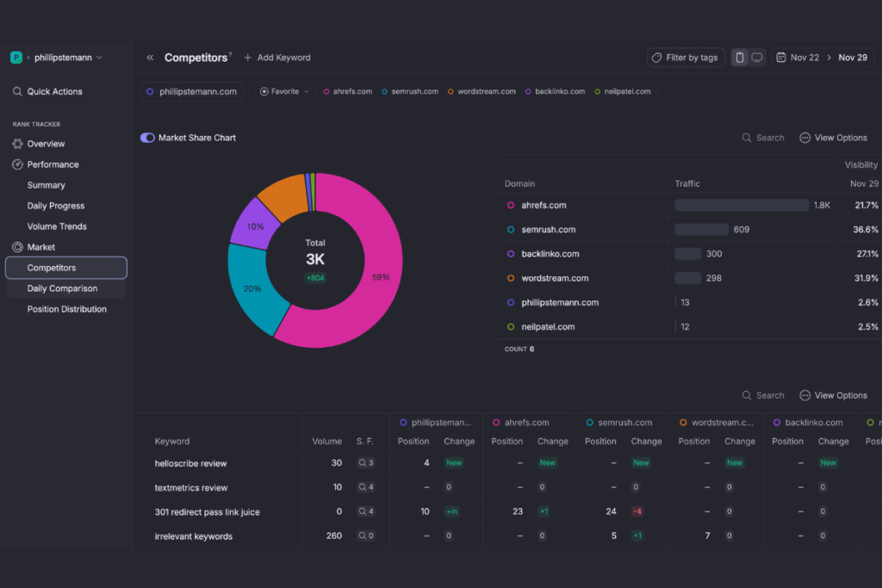
Task: Select phillipstemann.com row in domain table
Action: pyautogui.click(x=689, y=302)
